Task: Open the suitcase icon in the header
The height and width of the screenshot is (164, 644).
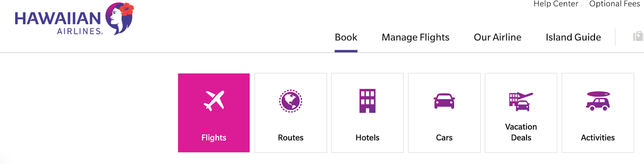Action: (x=638, y=37)
